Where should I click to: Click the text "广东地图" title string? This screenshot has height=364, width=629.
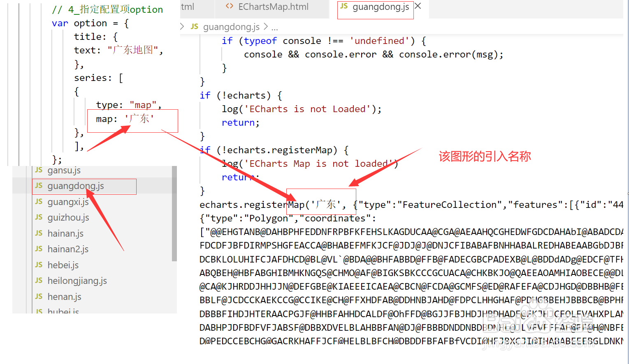tap(133, 51)
